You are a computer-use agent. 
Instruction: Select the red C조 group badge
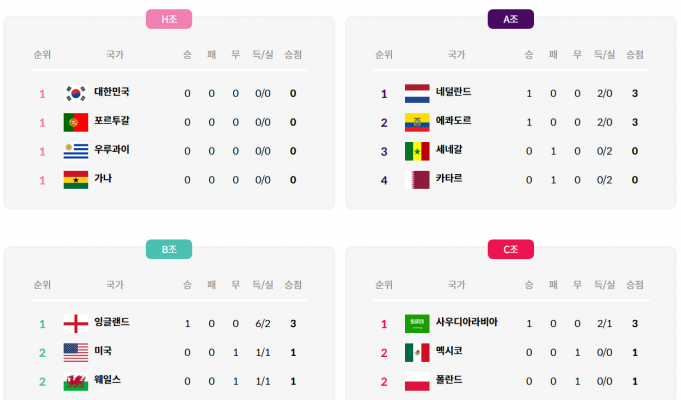(x=510, y=250)
